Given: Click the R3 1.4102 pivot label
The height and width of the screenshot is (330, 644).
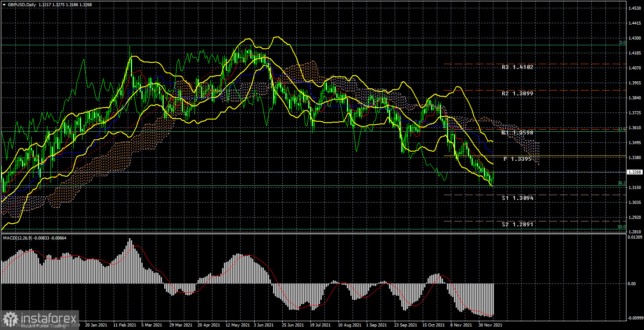Looking at the screenshot, I should pos(518,68).
